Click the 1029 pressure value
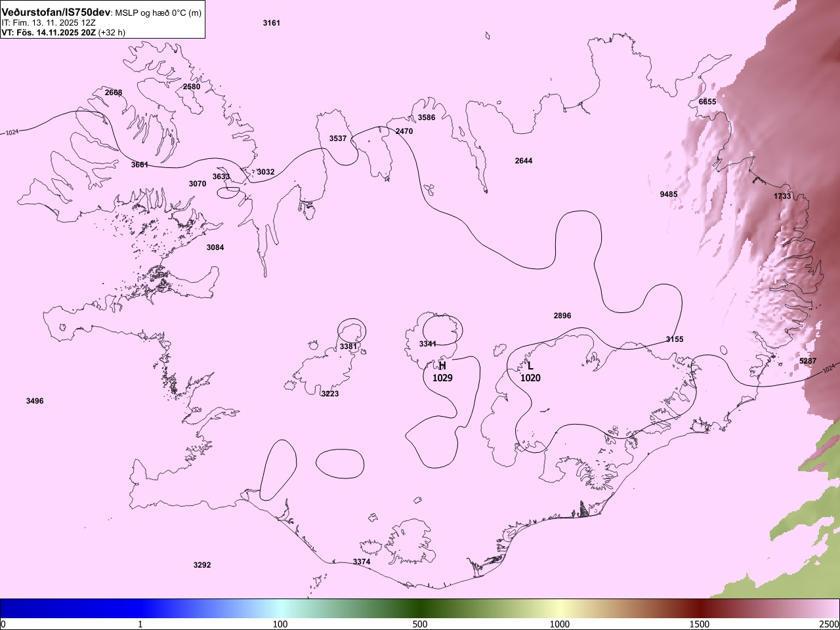The image size is (840, 630). [x=442, y=378]
